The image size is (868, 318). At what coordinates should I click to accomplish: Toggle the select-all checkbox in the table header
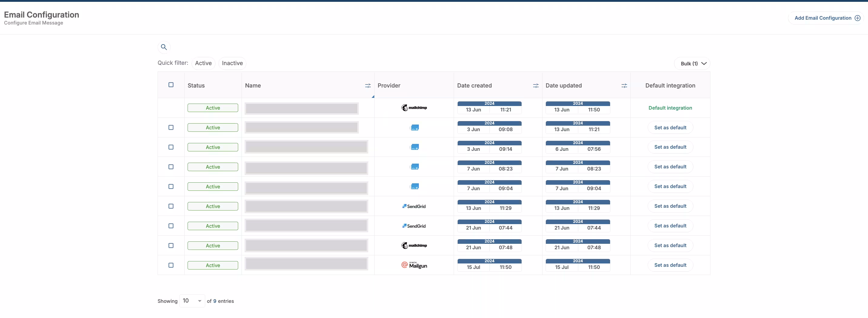click(171, 85)
